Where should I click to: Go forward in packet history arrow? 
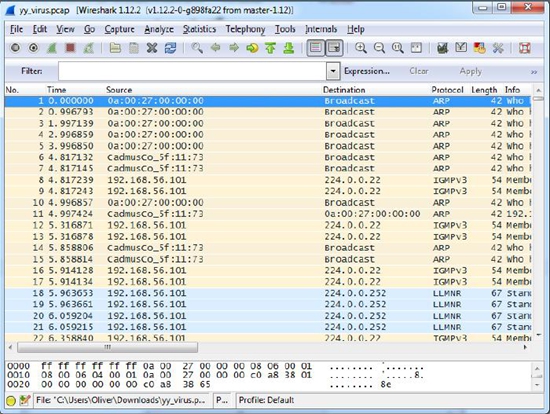click(x=234, y=47)
